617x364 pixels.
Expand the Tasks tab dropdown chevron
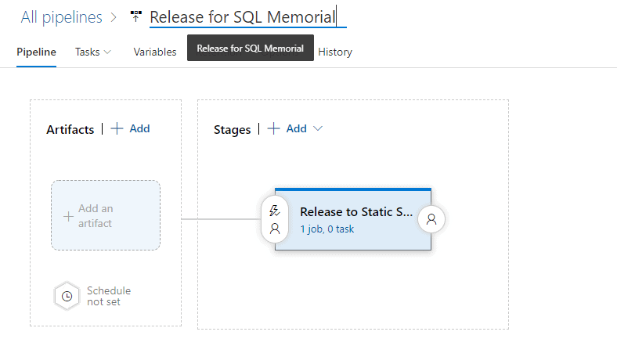[x=107, y=52]
